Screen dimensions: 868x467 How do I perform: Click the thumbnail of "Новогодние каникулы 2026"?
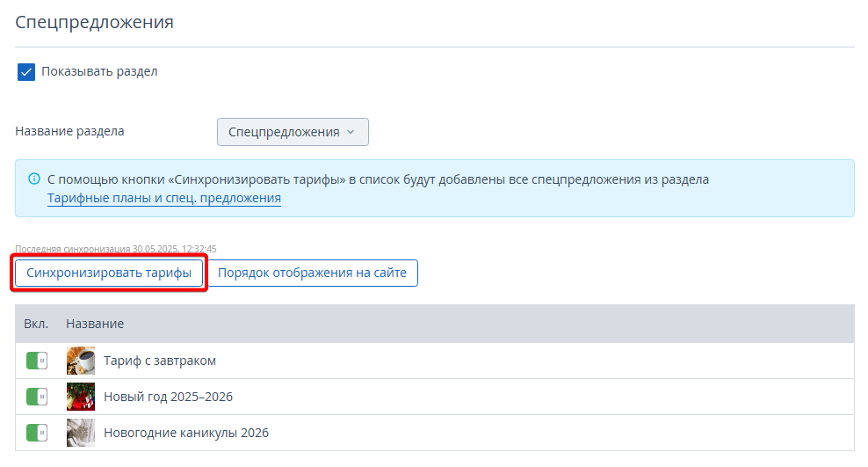[x=81, y=433]
